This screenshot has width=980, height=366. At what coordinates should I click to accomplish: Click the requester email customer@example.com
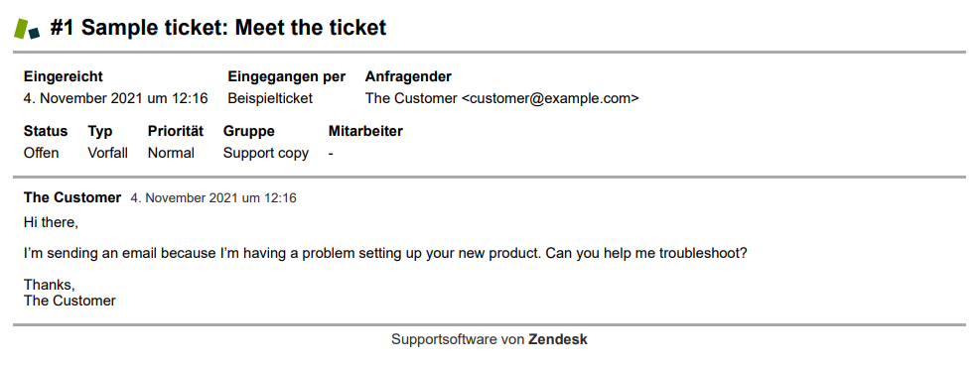pos(550,98)
